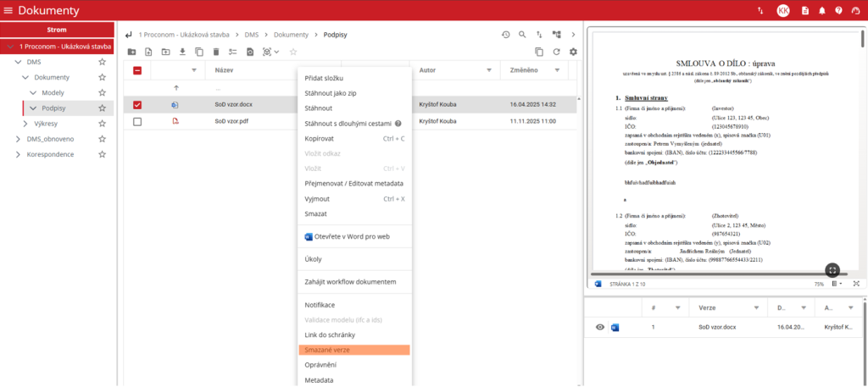
Task: Toggle the select-all checkbox in table header
Action: point(137,71)
